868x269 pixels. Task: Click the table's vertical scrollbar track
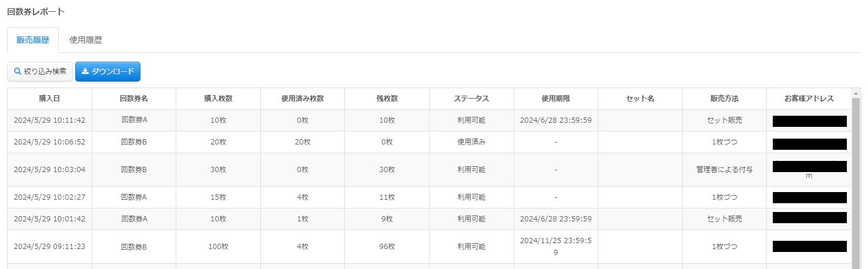pos(856,182)
